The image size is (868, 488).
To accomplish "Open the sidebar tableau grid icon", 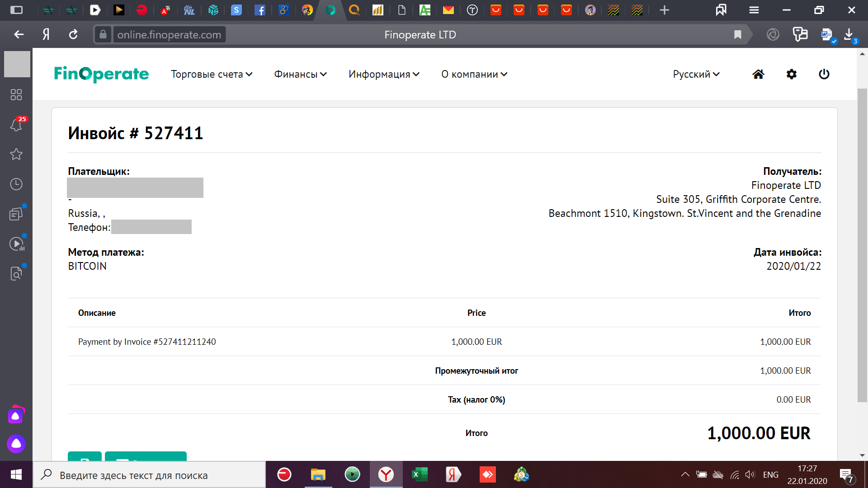I will tap(16, 94).
